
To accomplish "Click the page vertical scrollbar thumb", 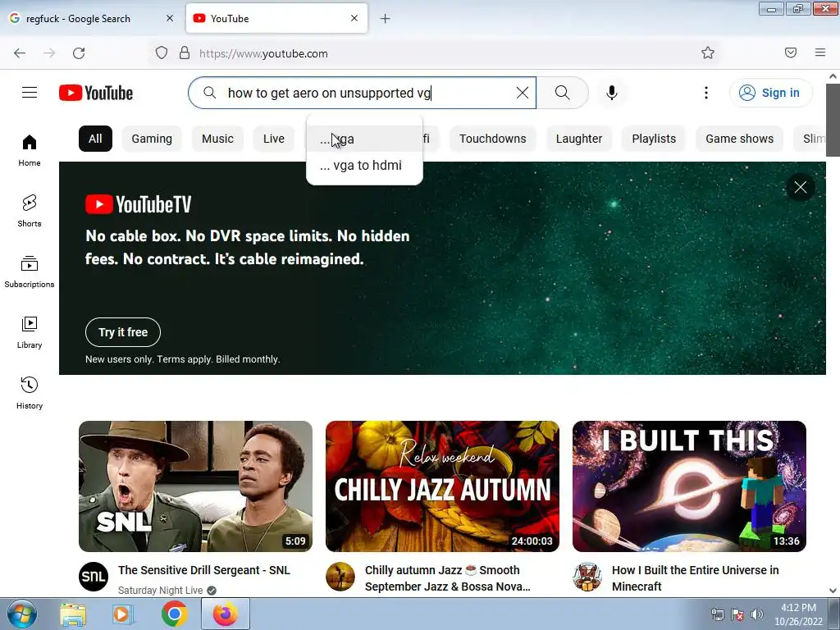I will click(x=833, y=120).
